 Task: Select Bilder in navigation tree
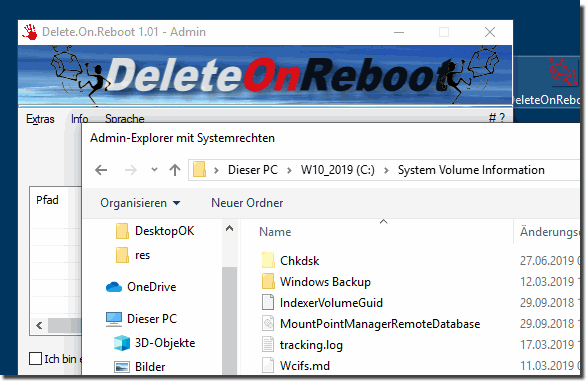150,367
